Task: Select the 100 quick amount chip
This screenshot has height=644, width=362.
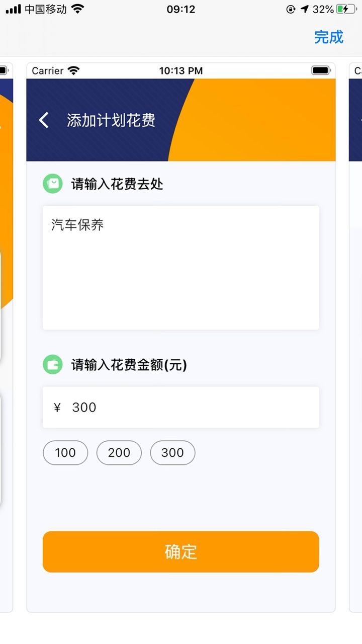Action: pos(65,453)
